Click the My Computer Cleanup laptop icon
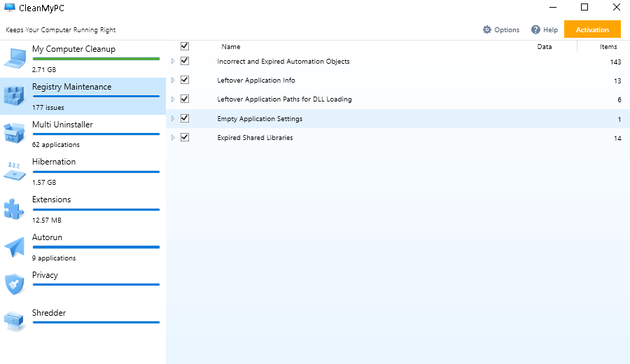The height and width of the screenshot is (364, 630). (15, 58)
